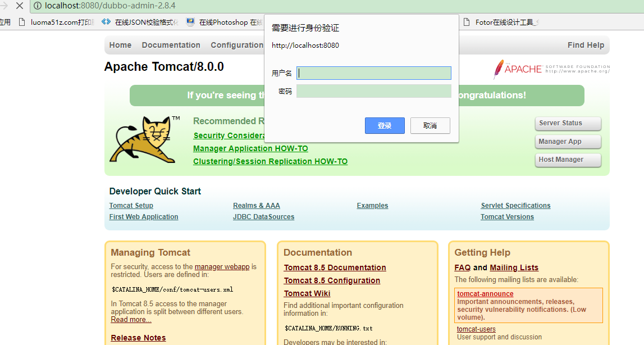Open the Servlet Specifications link
The image size is (644, 345).
(x=515, y=206)
